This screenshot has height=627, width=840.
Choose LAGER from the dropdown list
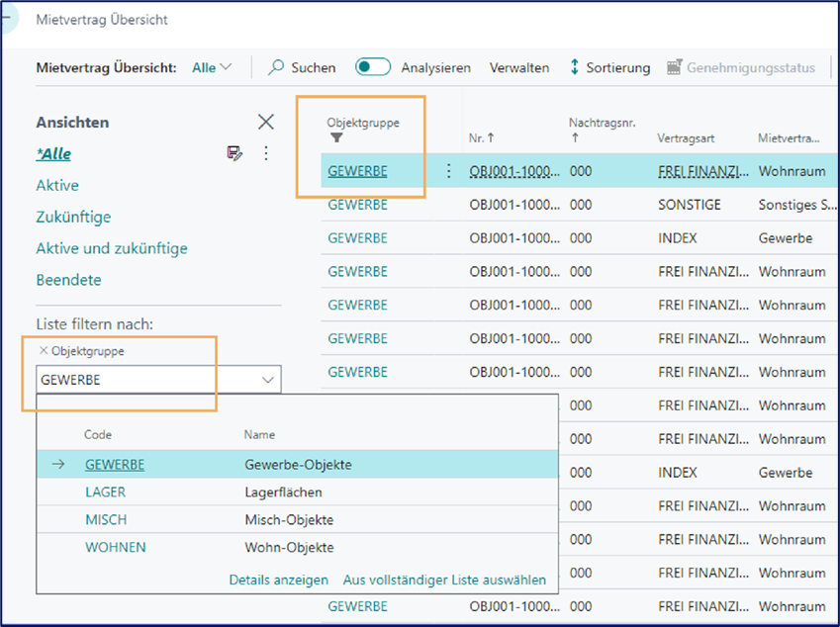click(x=105, y=492)
